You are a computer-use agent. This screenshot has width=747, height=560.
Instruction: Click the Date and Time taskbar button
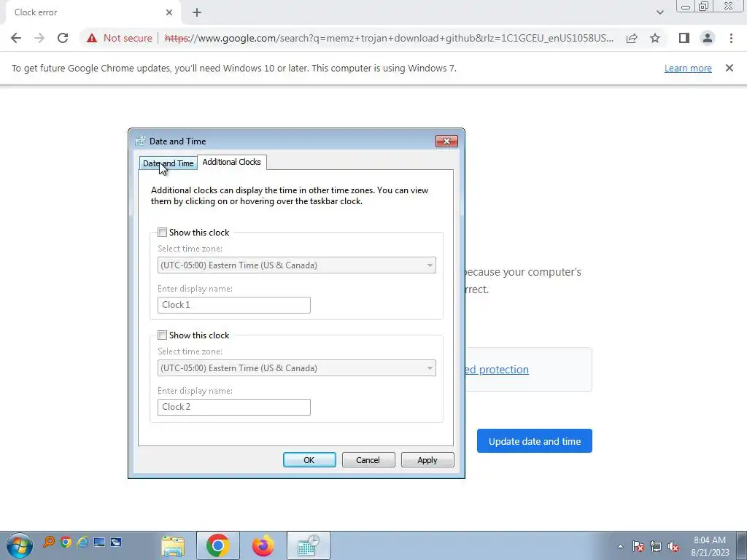(x=309, y=545)
